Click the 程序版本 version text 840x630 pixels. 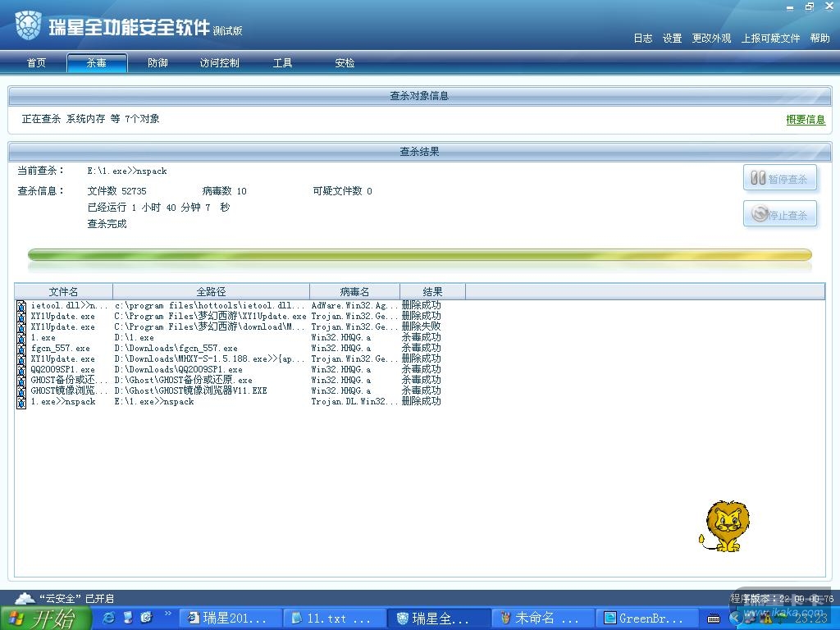[782, 598]
